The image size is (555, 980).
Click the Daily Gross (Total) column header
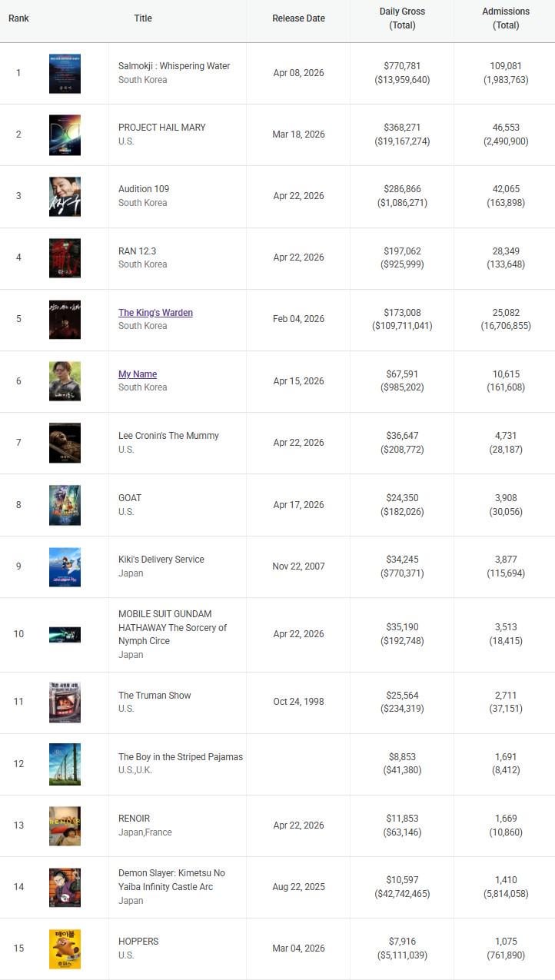[402, 18]
